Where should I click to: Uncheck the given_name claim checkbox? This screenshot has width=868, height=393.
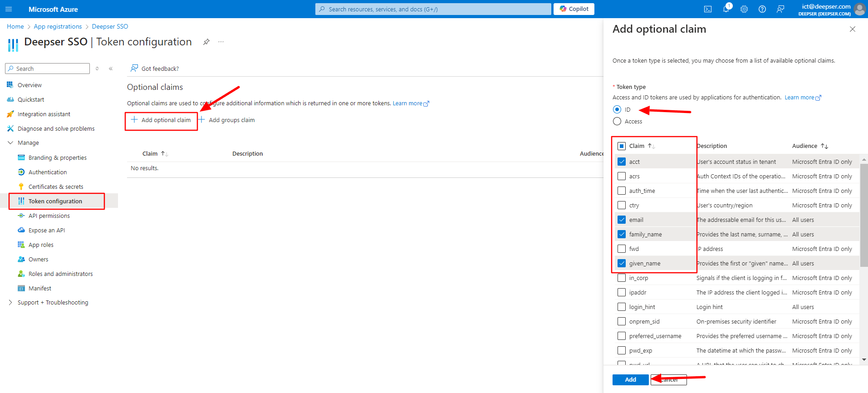pyautogui.click(x=622, y=263)
